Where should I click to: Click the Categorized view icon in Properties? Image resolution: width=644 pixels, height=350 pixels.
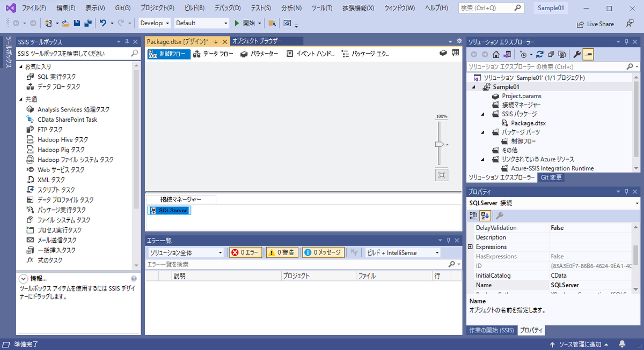point(473,215)
